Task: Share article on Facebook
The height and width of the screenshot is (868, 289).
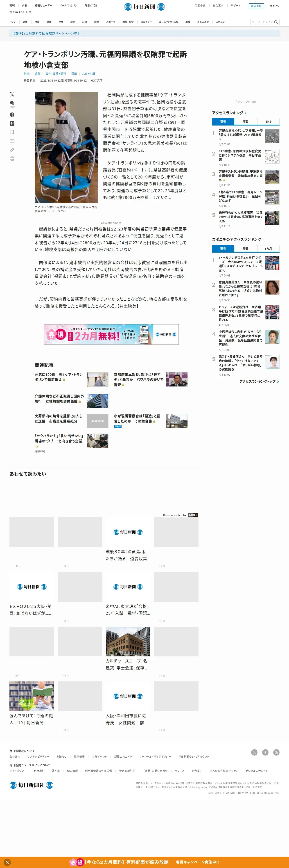Action: tap(12, 115)
